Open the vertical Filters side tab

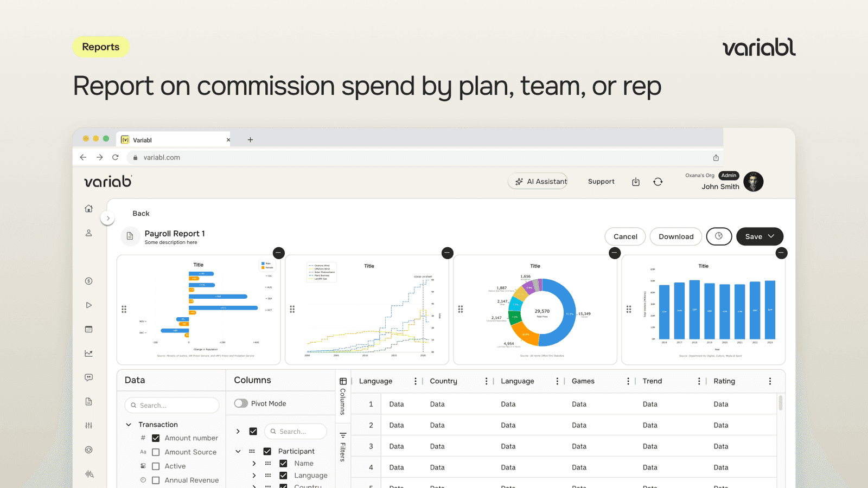[x=343, y=447]
